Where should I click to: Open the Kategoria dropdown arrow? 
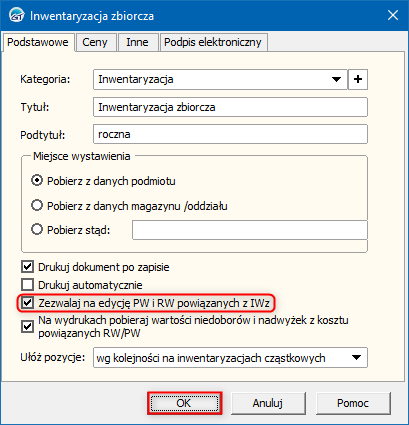click(x=337, y=79)
